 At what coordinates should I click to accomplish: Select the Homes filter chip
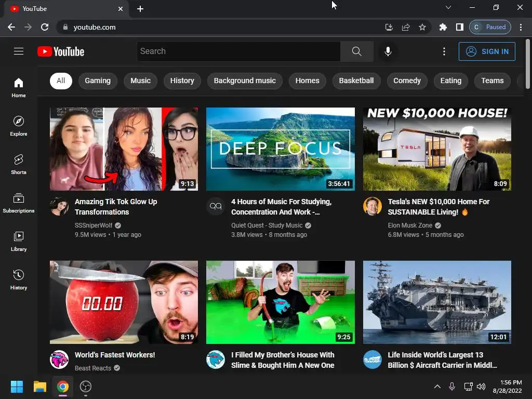pos(307,81)
